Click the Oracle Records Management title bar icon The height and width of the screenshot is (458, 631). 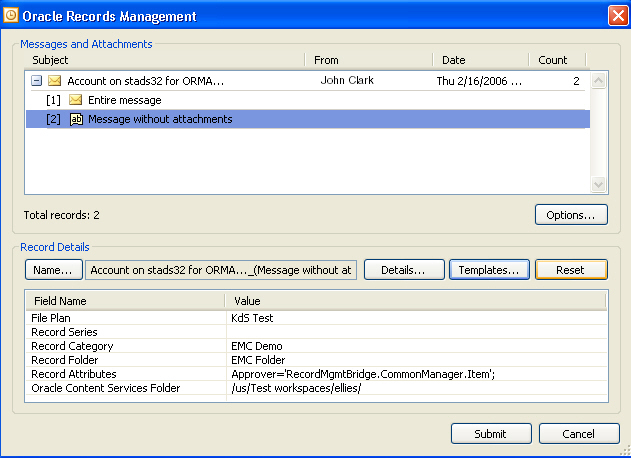[x=10, y=15]
